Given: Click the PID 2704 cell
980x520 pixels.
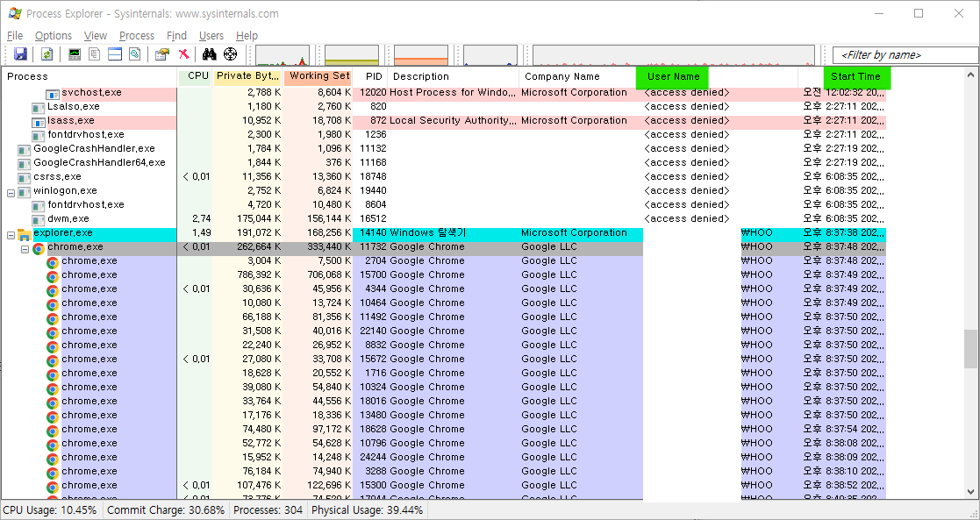Looking at the screenshot, I should pos(376,261).
